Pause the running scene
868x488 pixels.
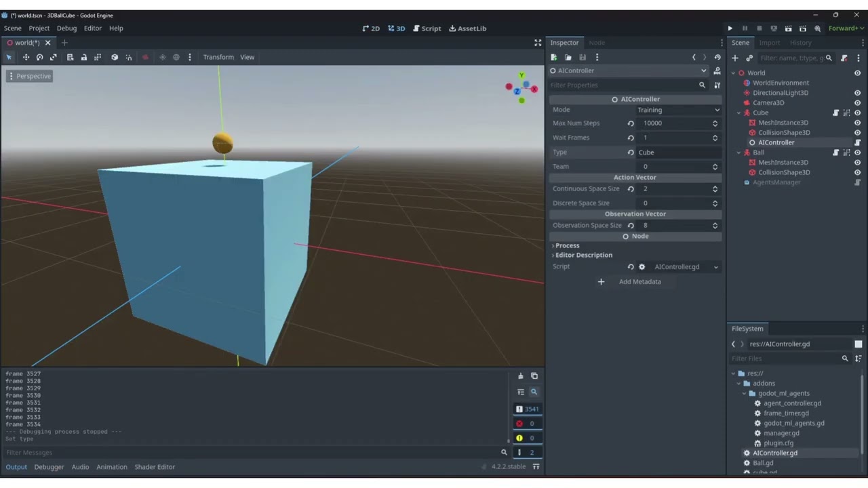745,28
